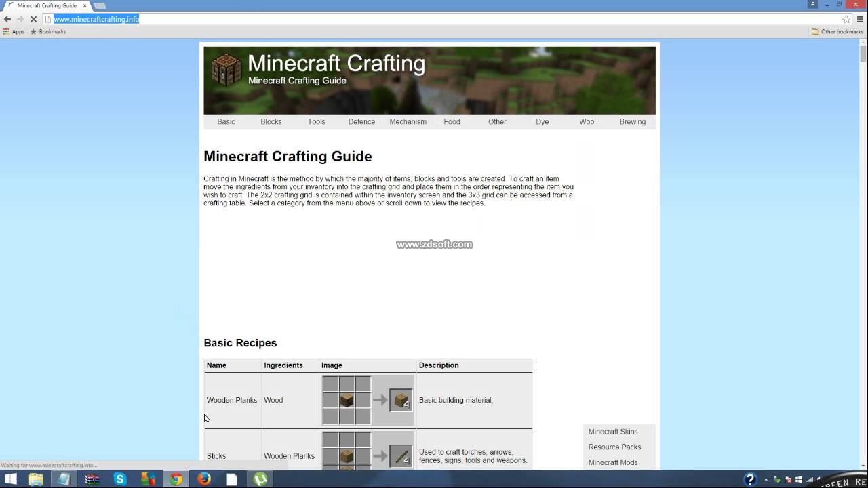Open the blank document taskbar icon

pos(232,479)
